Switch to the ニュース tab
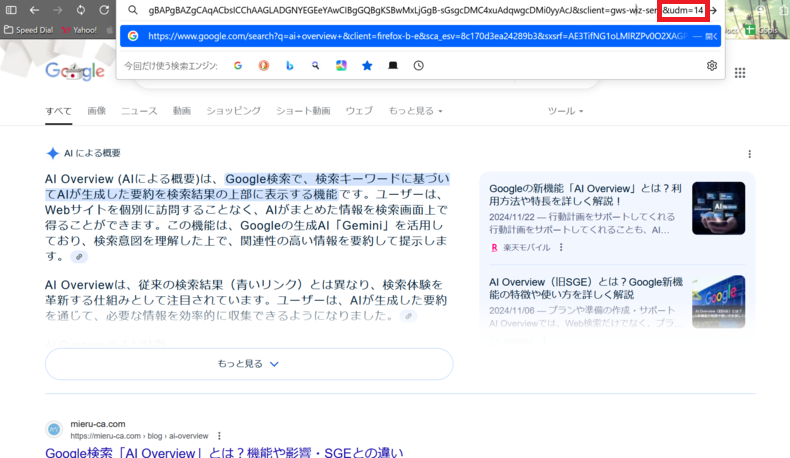The image size is (790, 458). coord(139,111)
